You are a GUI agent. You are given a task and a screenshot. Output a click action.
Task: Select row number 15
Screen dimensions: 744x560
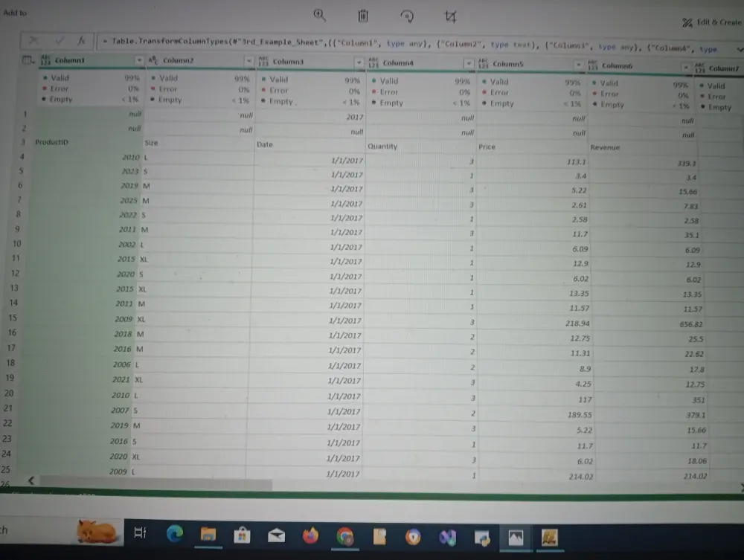coord(13,318)
